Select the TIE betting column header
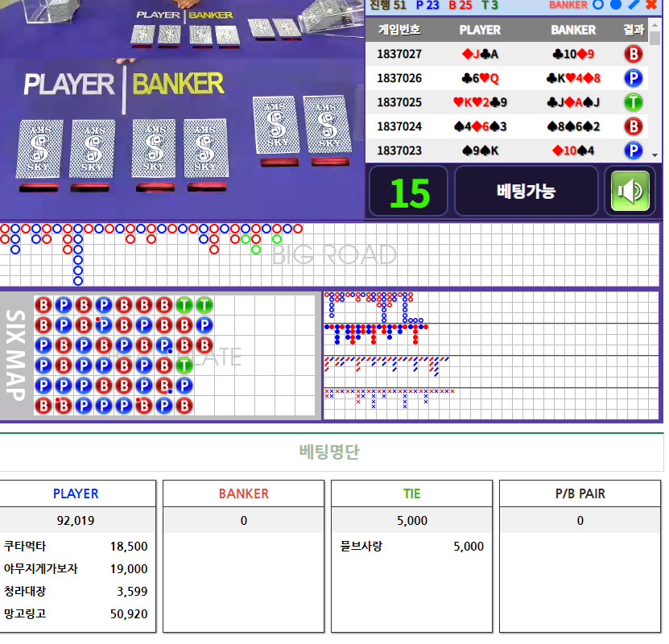Image resolution: width=669 pixels, height=644 pixels. (x=411, y=494)
